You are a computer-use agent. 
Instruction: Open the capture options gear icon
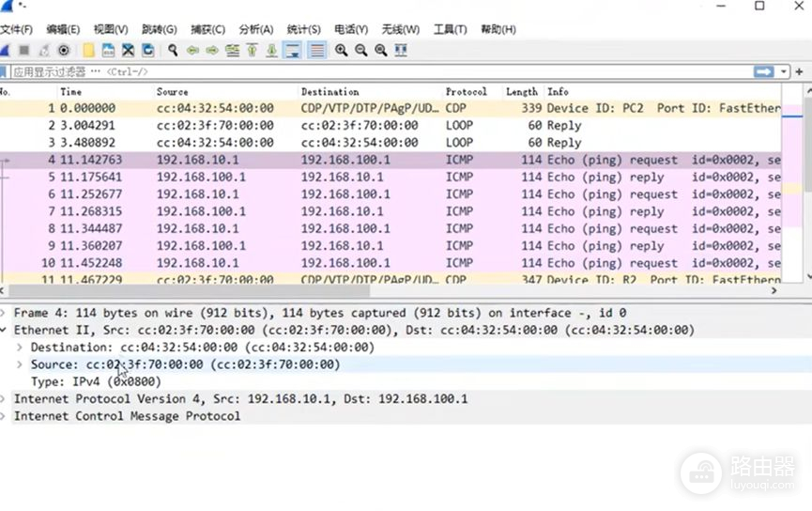click(x=64, y=50)
